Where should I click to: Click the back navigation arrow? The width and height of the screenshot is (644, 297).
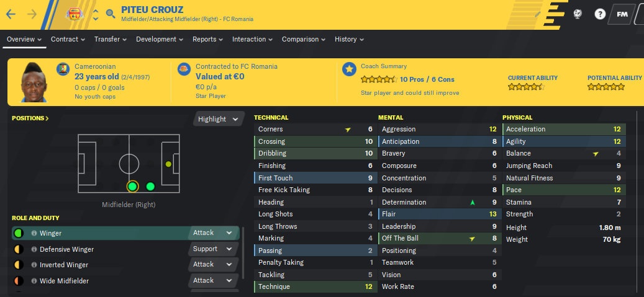(11, 14)
